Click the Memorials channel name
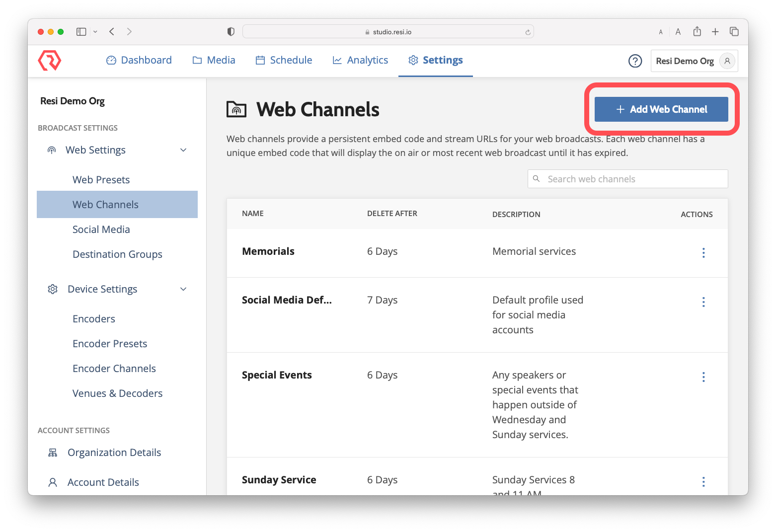 tap(268, 251)
